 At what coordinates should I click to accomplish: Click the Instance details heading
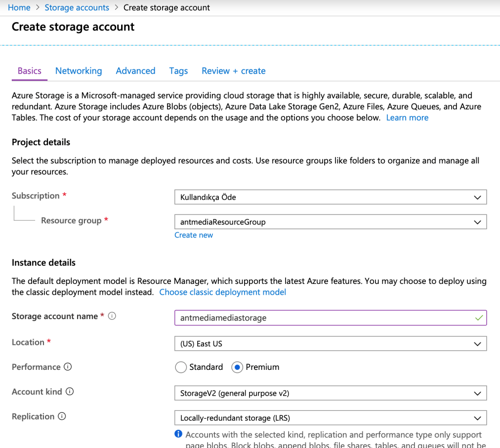click(x=43, y=263)
